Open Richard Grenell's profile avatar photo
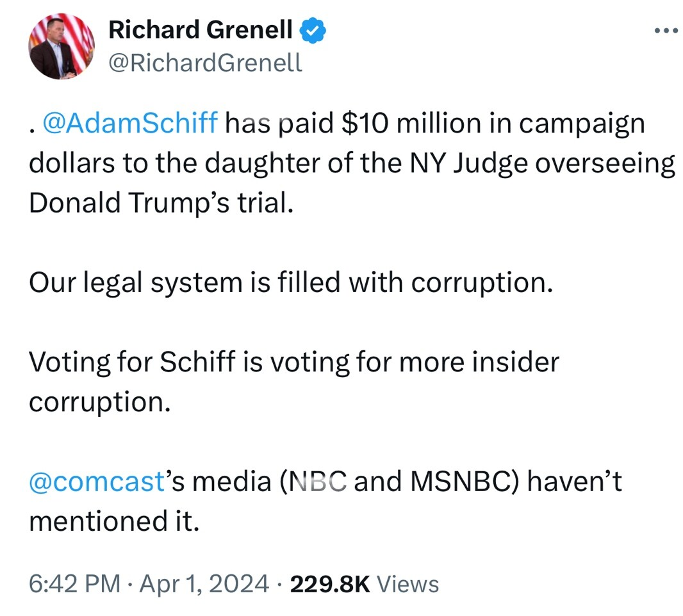The image size is (683, 616). tap(62, 46)
